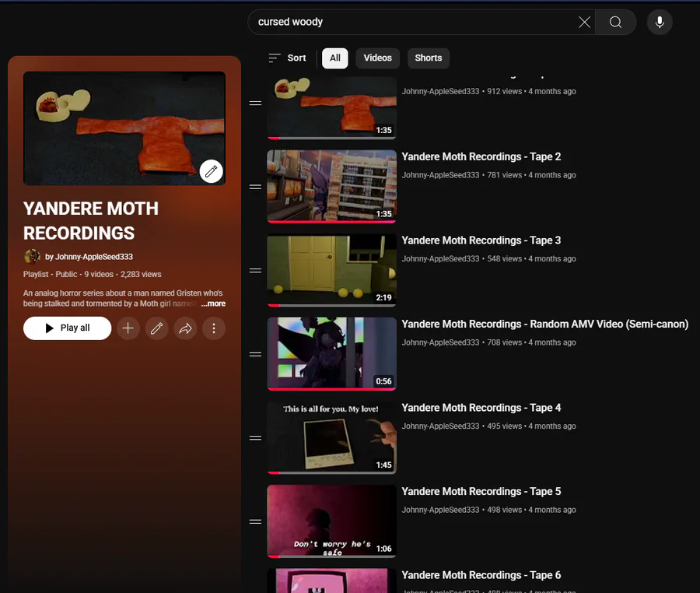Viewport: 700px width, 593px height.
Task: Click channel name under Tape 5
Action: pyautogui.click(x=440, y=510)
